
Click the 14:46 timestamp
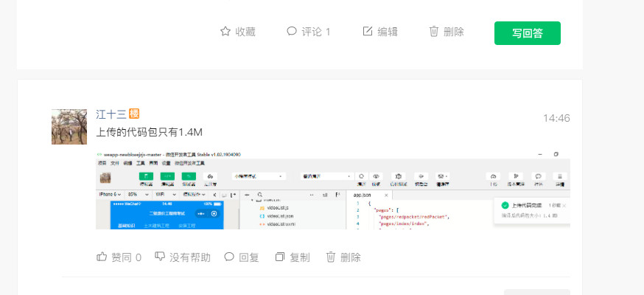(556, 118)
